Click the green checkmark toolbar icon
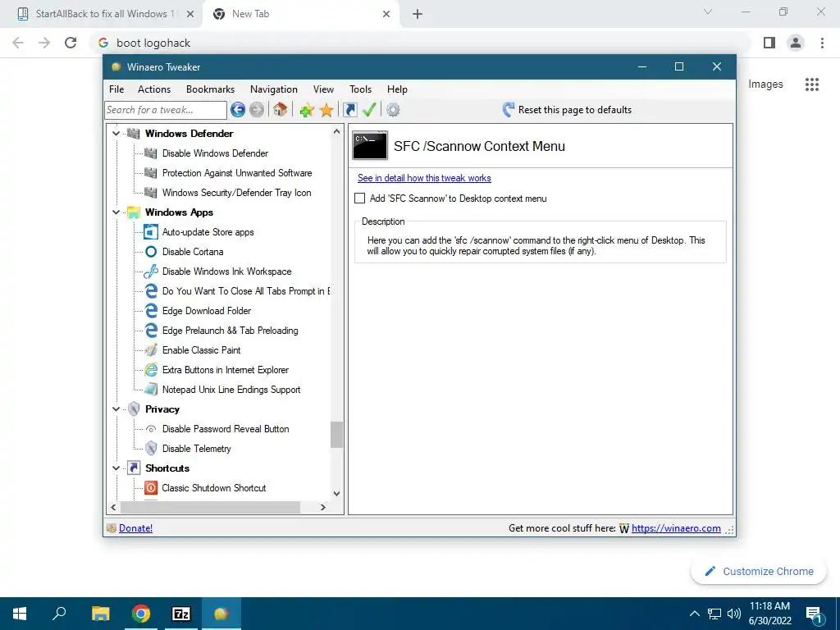Viewport: 840px width, 630px height. click(369, 110)
